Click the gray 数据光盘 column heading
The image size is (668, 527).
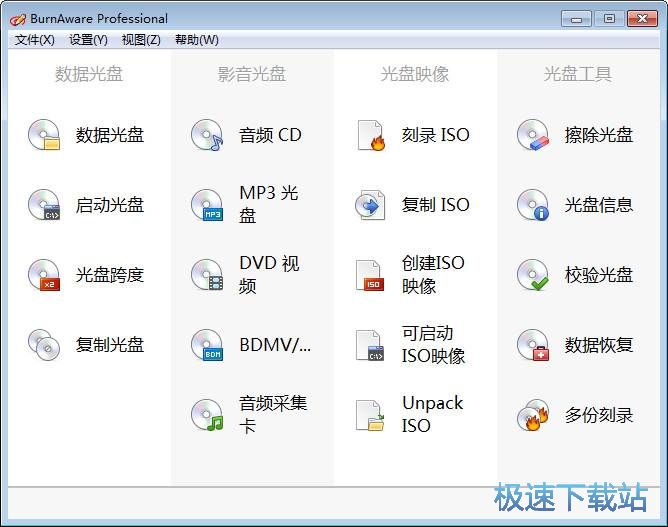click(x=89, y=74)
